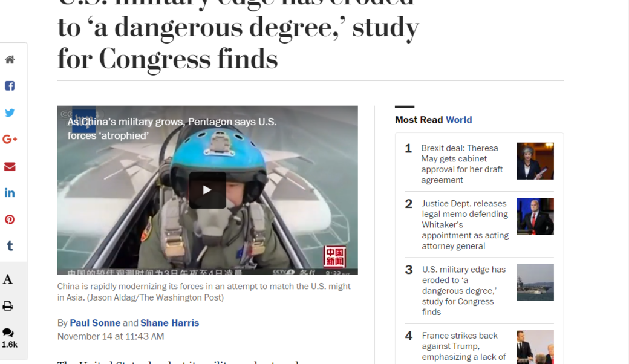
Task: Click the Theresa May photo thumbnail
Action: pos(535,161)
